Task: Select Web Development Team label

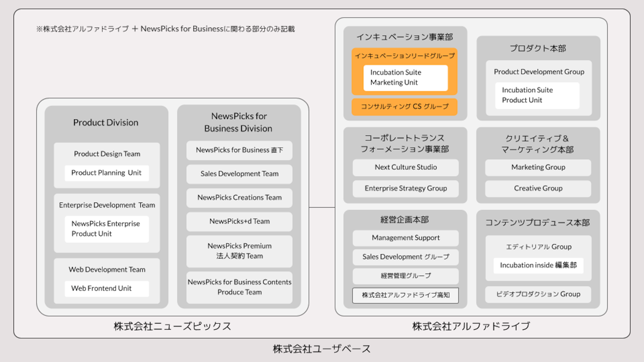Action: coord(107,270)
